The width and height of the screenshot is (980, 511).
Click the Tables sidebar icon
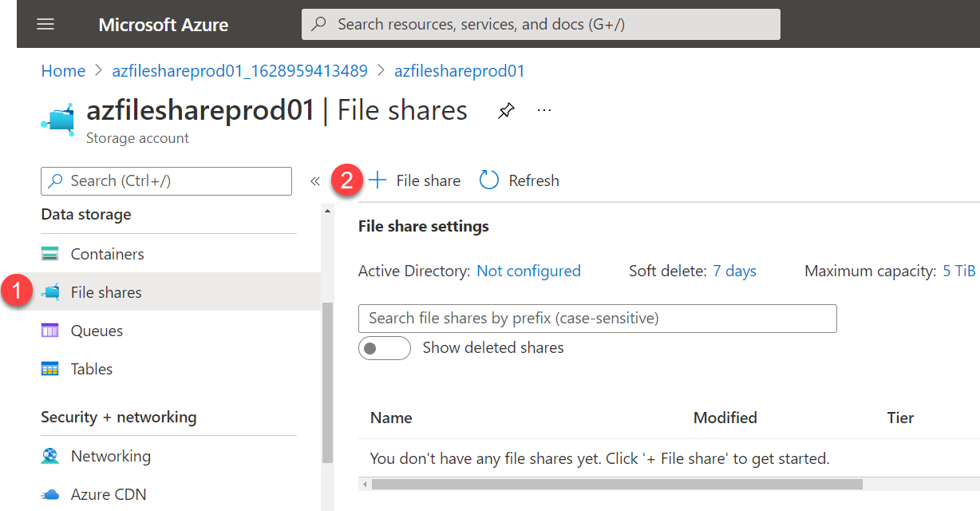[50, 369]
